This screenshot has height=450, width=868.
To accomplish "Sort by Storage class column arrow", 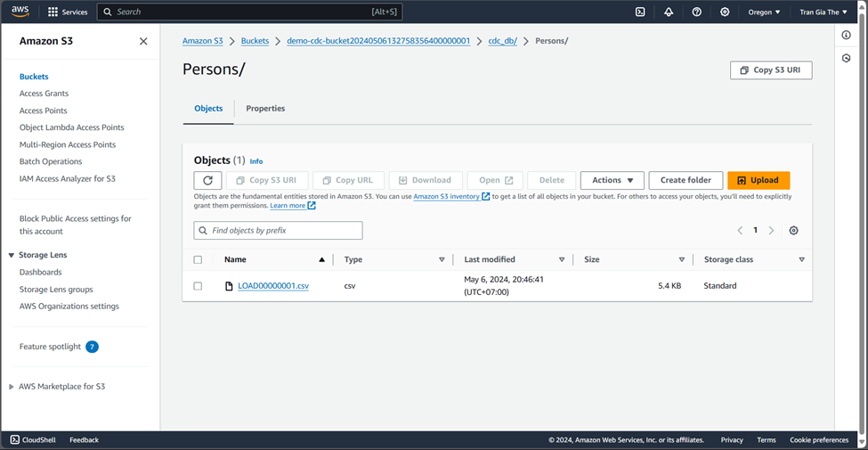I will 801,259.
